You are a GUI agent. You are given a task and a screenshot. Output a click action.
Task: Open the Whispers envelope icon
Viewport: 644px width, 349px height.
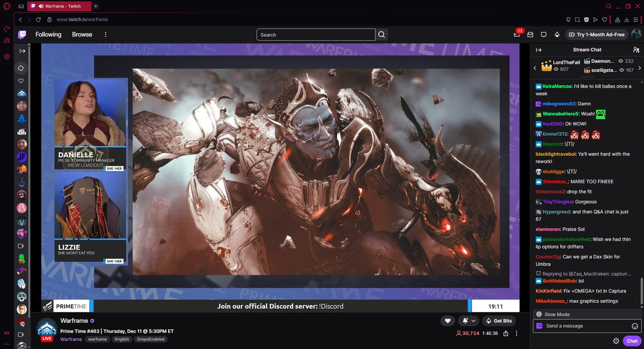point(530,34)
